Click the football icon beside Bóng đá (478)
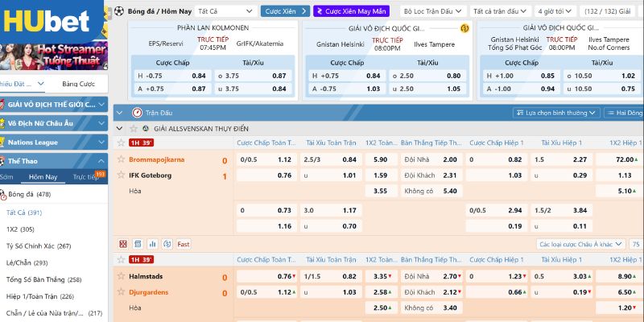This screenshot has height=322, width=644. [3, 195]
